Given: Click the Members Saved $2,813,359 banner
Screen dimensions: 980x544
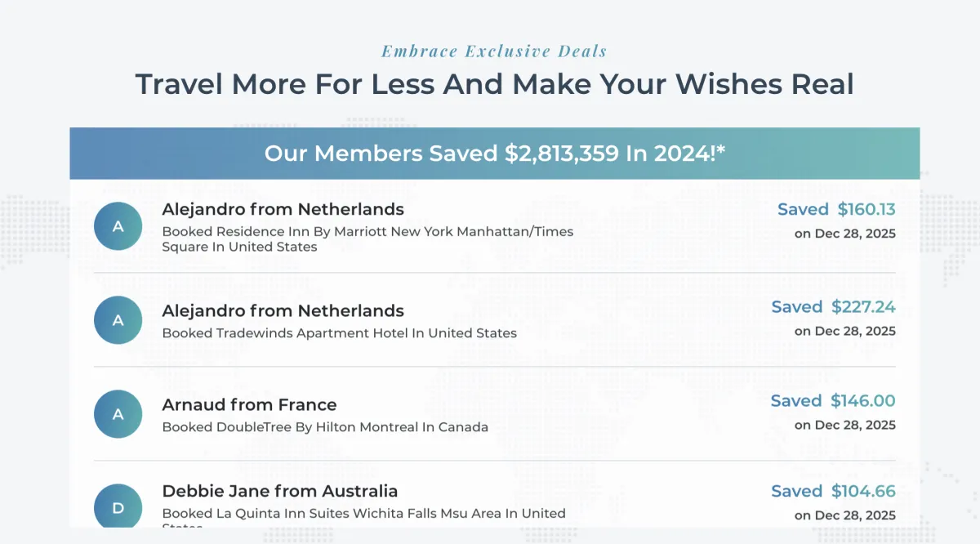Looking at the screenshot, I should tap(495, 154).
